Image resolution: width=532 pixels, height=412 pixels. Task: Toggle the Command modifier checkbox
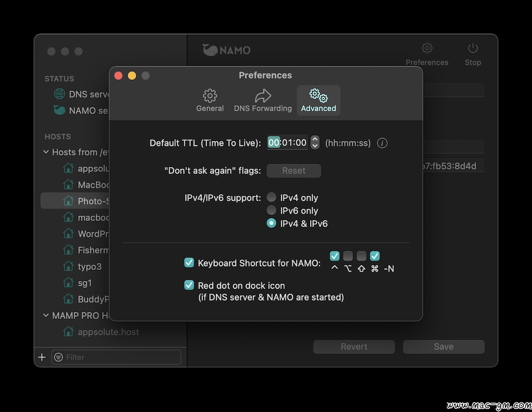click(x=375, y=256)
